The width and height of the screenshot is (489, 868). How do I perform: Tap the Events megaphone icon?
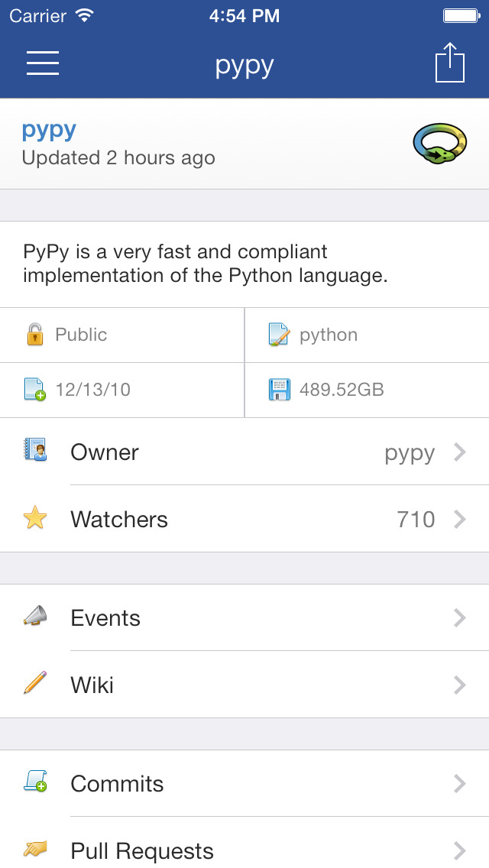point(35,617)
